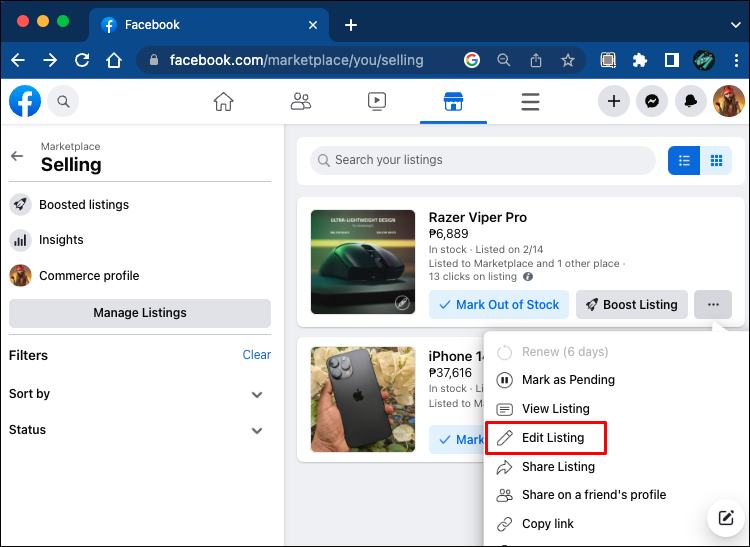Click the Google icon in address bar
Viewport: 750px width, 547px height.
(472, 60)
